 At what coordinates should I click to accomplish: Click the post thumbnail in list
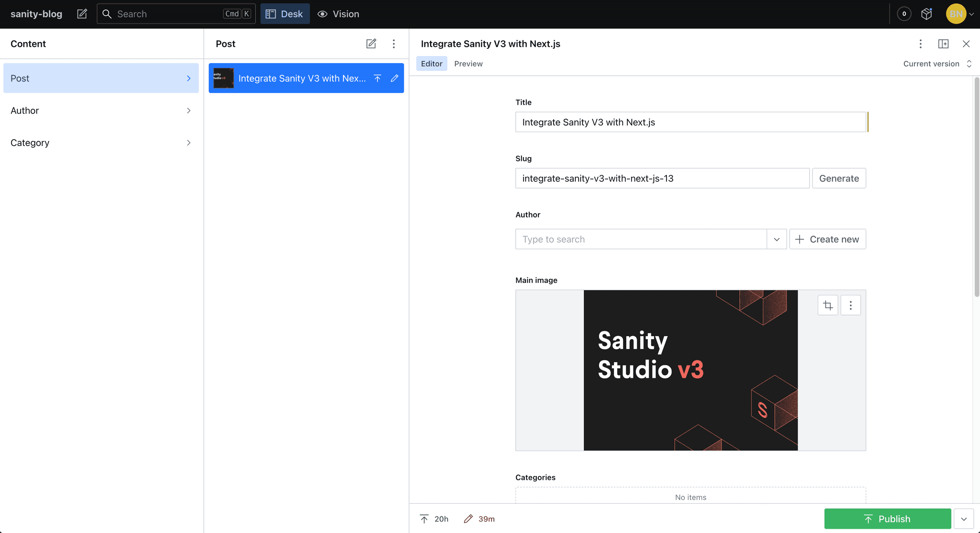pos(223,78)
